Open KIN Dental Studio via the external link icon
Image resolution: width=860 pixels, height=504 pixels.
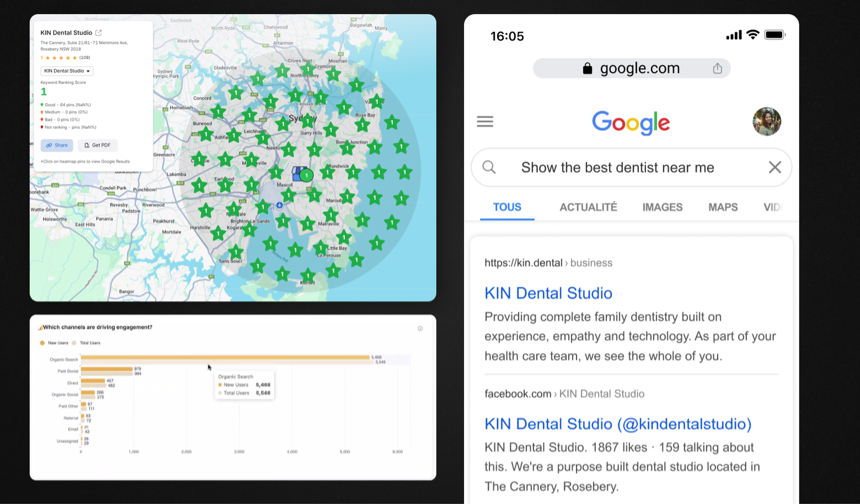coord(99,32)
